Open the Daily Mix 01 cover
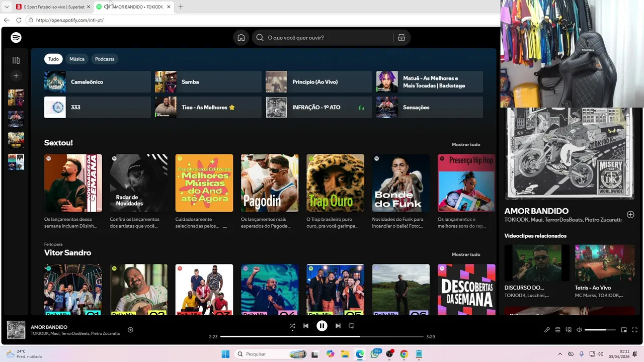644x362 pixels. pyautogui.click(x=73, y=290)
